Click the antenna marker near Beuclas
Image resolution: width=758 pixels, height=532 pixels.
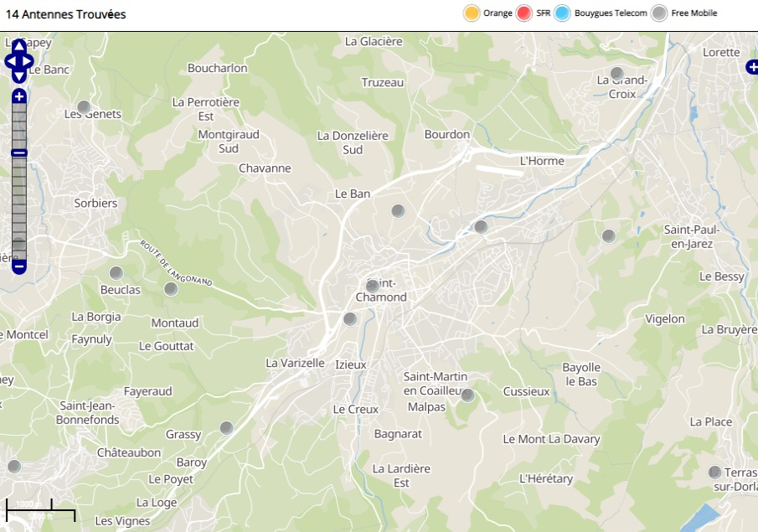coord(116,273)
